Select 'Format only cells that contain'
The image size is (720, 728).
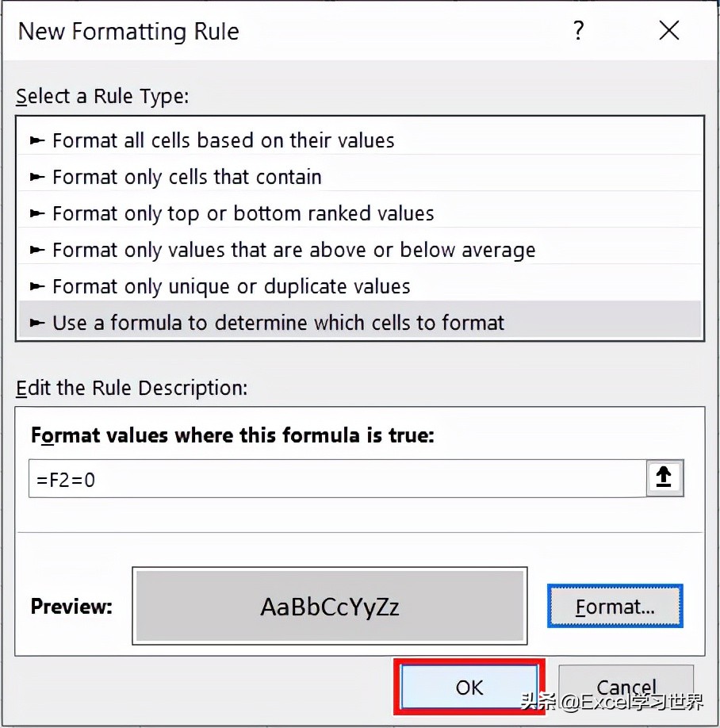360,176
